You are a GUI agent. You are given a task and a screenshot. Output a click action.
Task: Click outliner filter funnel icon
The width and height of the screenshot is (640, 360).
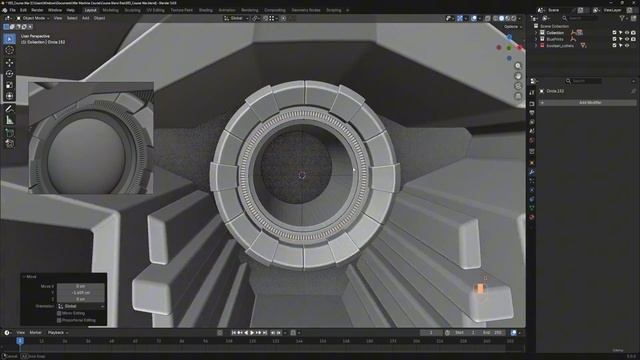click(622, 18)
